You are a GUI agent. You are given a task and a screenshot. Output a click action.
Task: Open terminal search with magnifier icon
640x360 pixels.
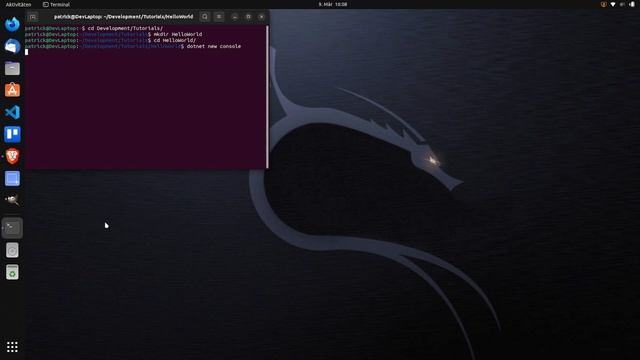point(205,17)
